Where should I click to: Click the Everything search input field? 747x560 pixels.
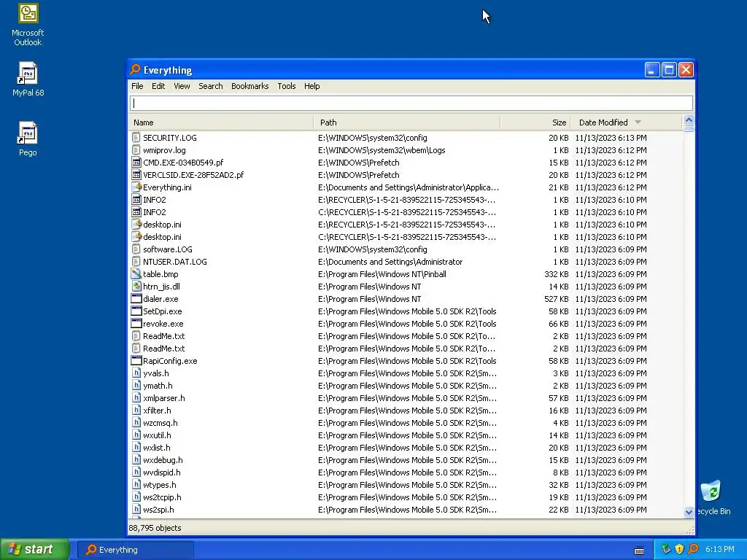411,103
